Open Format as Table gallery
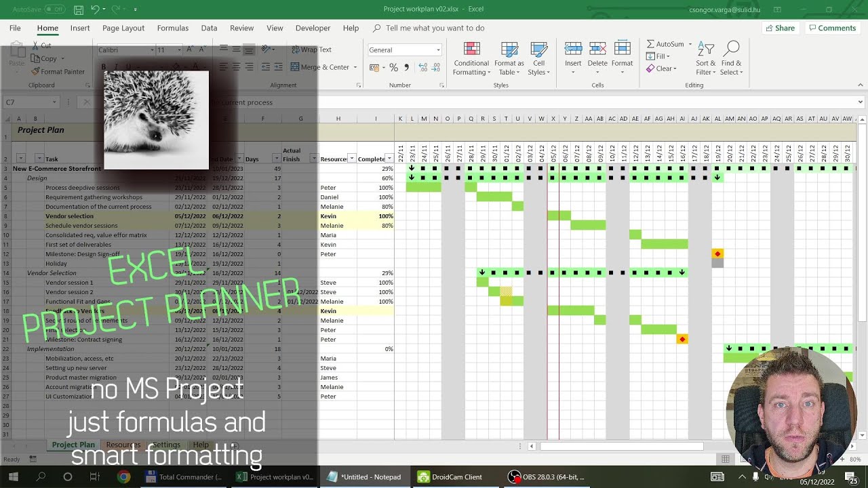The image size is (868, 488). 509,59
